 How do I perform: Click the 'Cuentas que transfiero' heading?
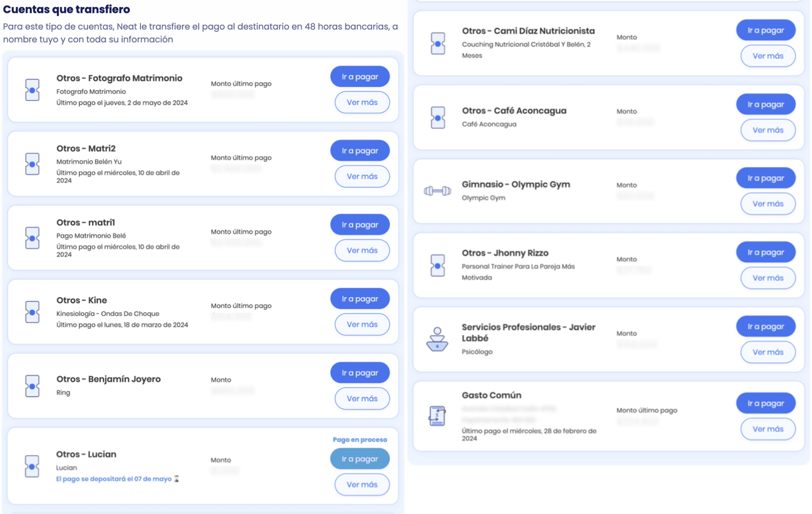66,9
